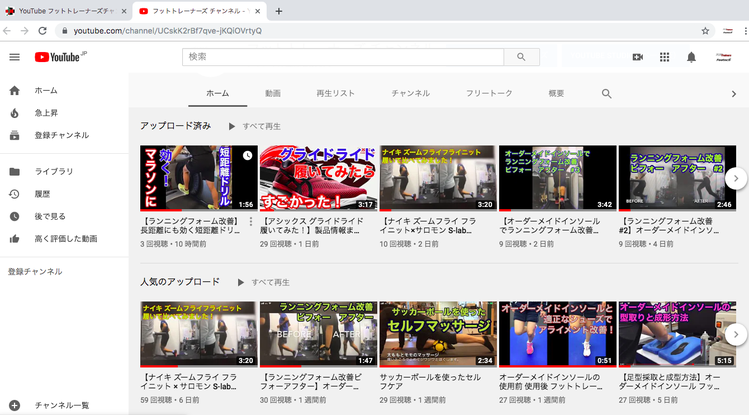Open the create video camera icon
This screenshot has height=415, width=749.
click(x=638, y=57)
